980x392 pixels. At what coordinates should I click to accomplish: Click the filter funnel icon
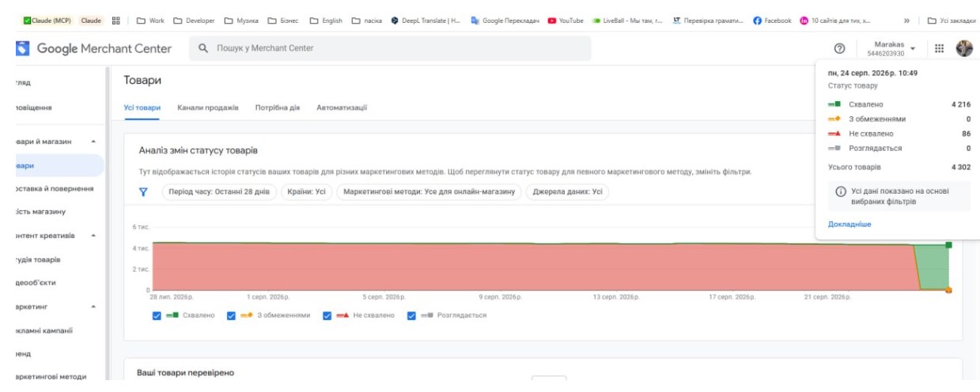[143, 191]
